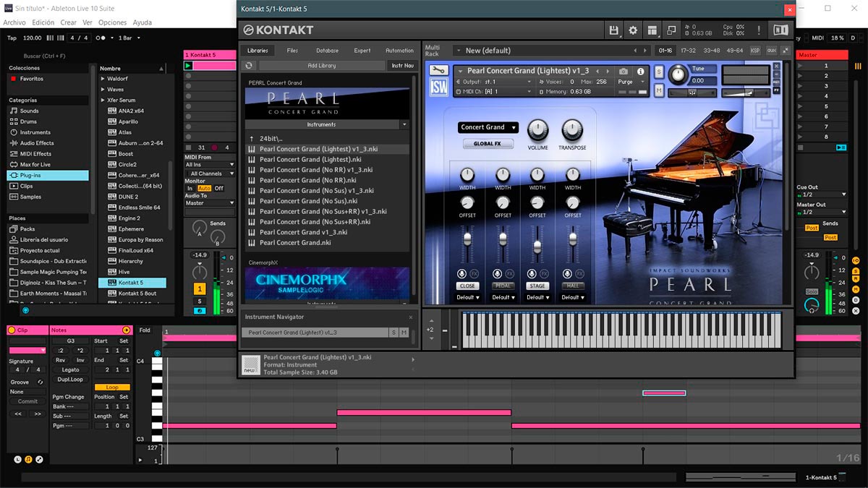Open the Edición menu
This screenshot has height=488, width=868.
43,22
